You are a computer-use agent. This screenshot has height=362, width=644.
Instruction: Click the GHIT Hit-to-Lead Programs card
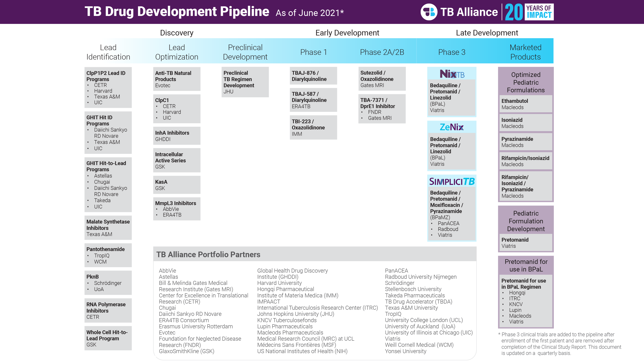[x=108, y=185]
